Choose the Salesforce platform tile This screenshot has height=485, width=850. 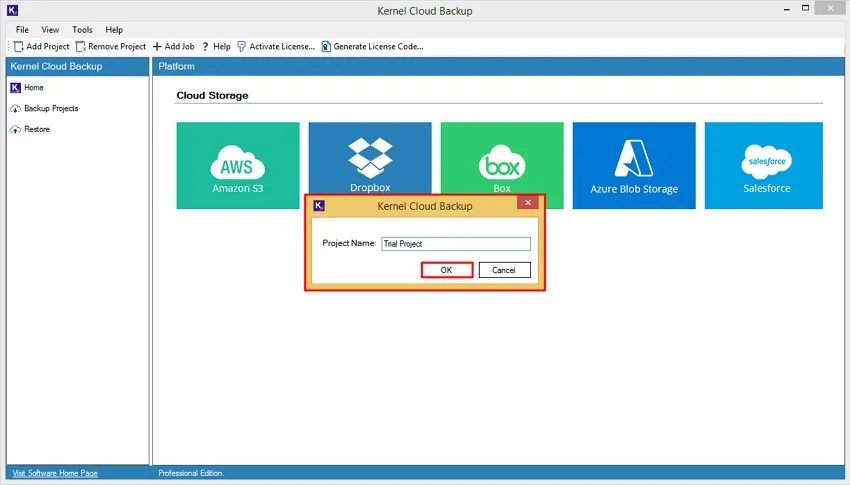point(764,165)
